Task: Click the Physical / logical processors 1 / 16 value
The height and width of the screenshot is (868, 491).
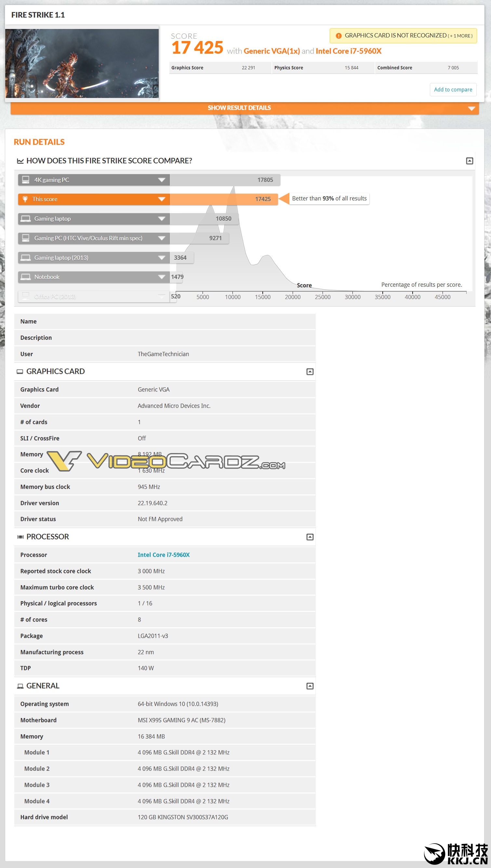Action: (145, 603)
